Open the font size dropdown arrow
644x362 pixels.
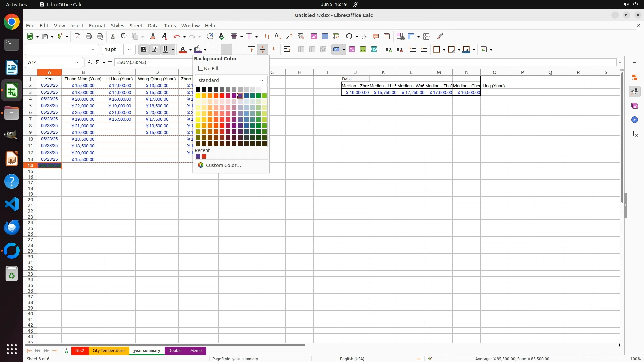[x=129, y=50]
